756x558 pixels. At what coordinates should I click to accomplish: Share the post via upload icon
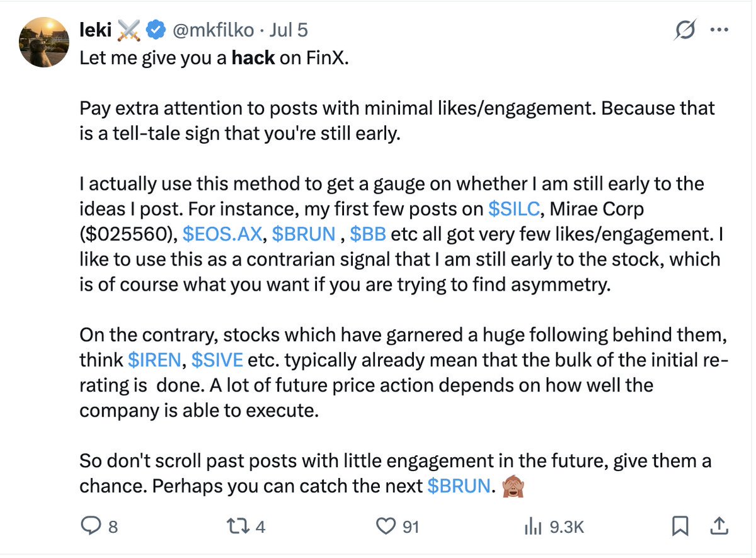point(719,526)
